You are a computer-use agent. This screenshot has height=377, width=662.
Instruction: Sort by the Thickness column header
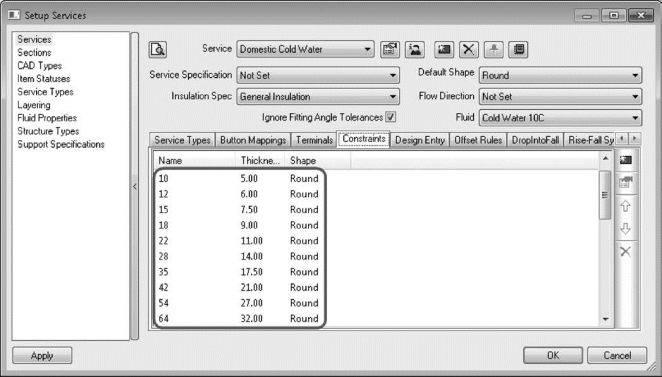point(260,161)
